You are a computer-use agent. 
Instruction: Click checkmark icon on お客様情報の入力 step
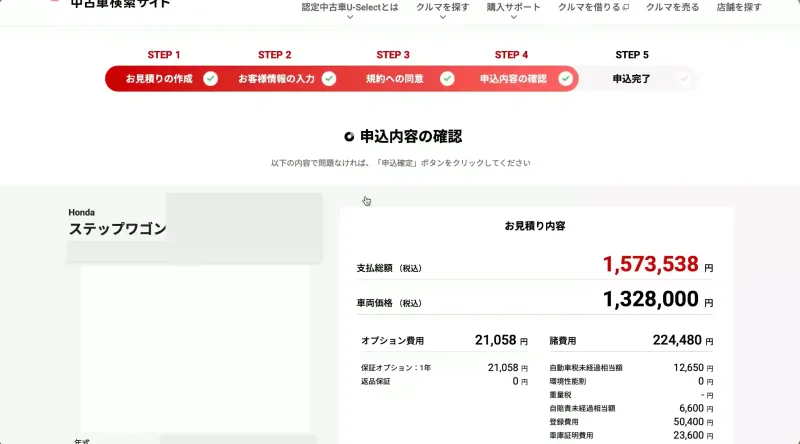329,79
